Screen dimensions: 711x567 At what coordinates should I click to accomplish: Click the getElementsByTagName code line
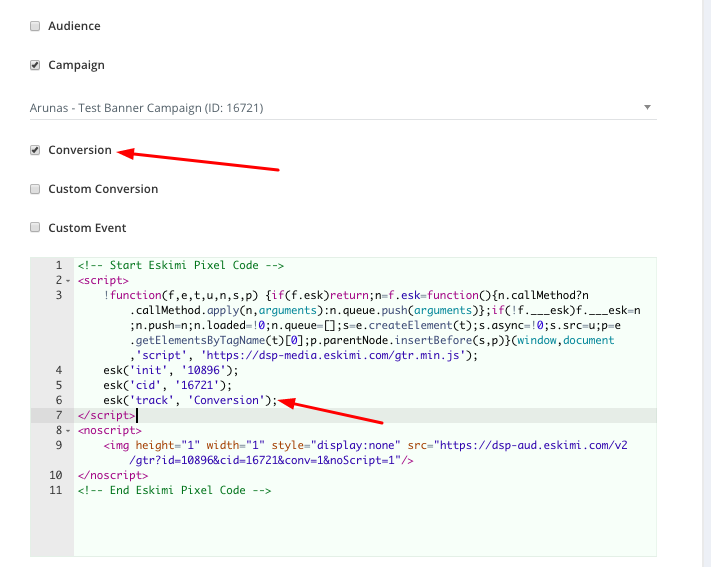coord(372,340)
